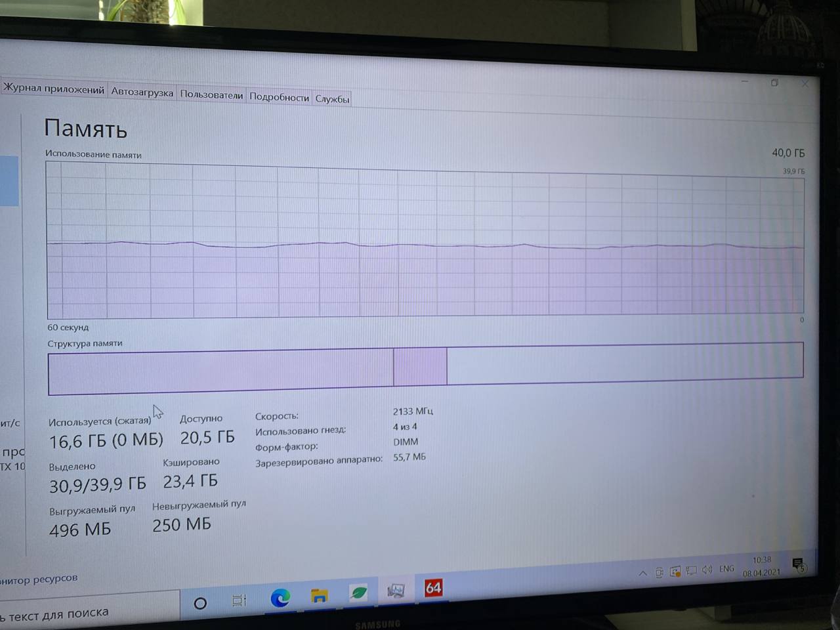Open the volume speaker tray icon
Image resolution: width=840 pixels, height=630 pixels.
click(x=707, y=570)
